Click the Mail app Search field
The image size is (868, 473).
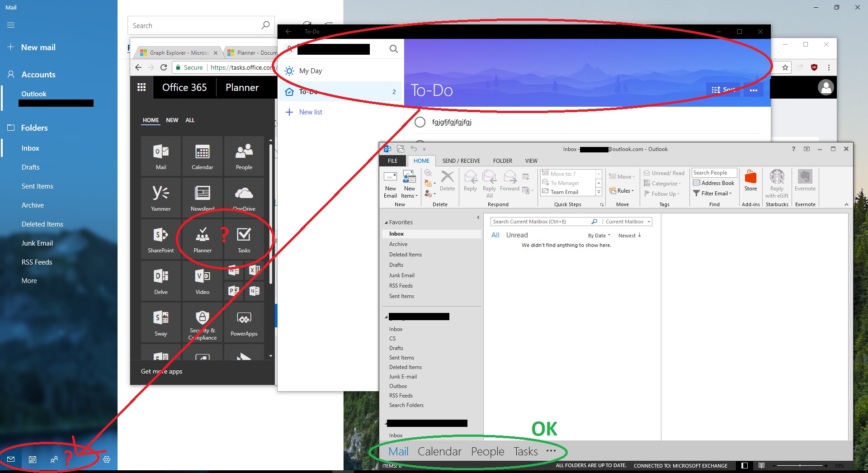coord(201,26)
